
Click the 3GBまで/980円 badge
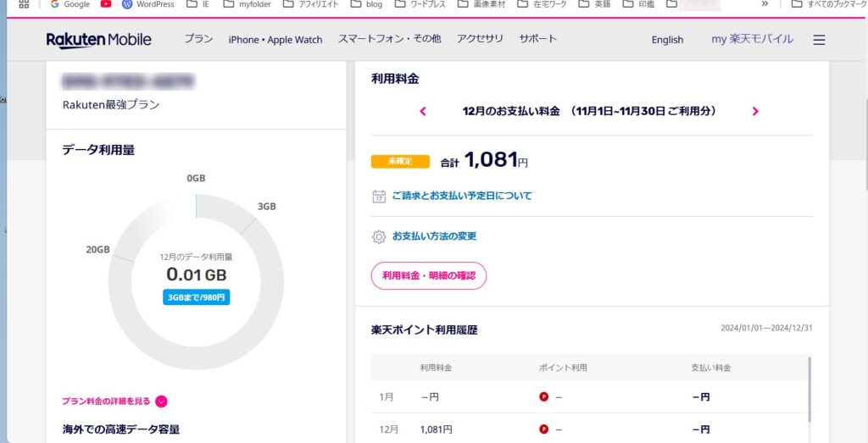(x=196, y=297)
